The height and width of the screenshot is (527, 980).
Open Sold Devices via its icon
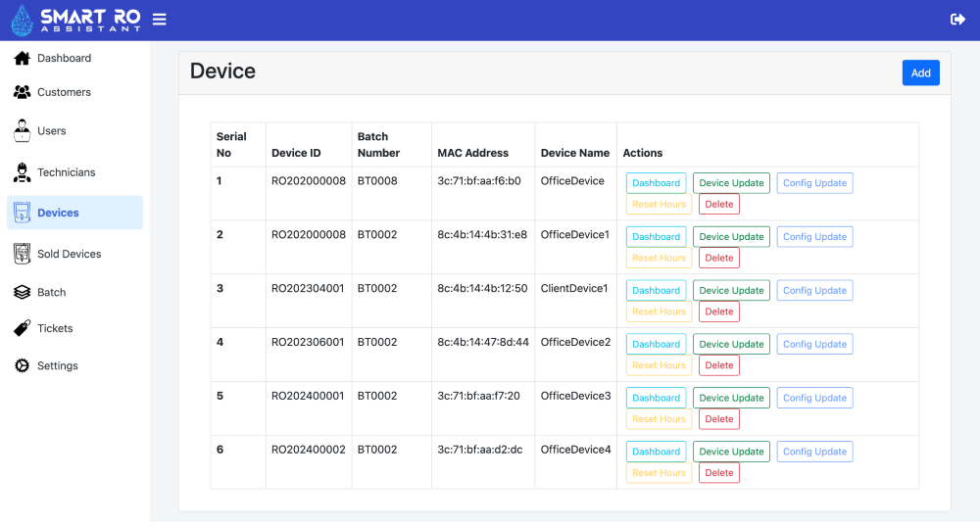[22, 254]
